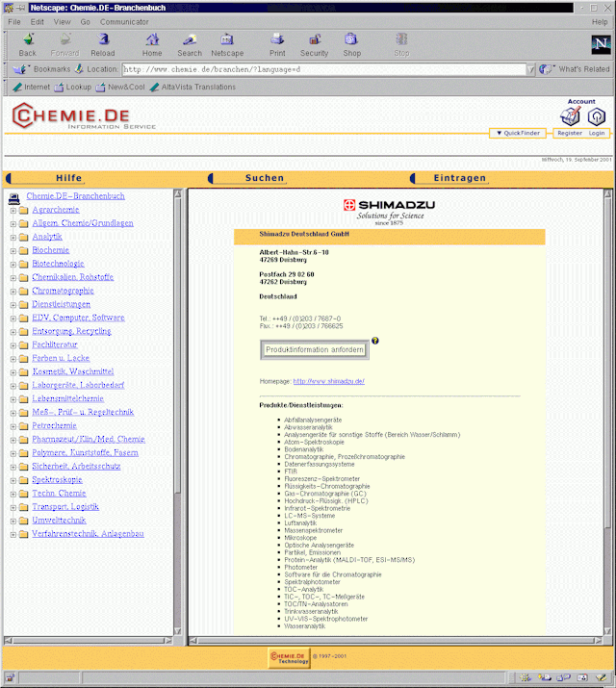
Task: Click the Transport, Logistik folder icon
Action: 24,508
